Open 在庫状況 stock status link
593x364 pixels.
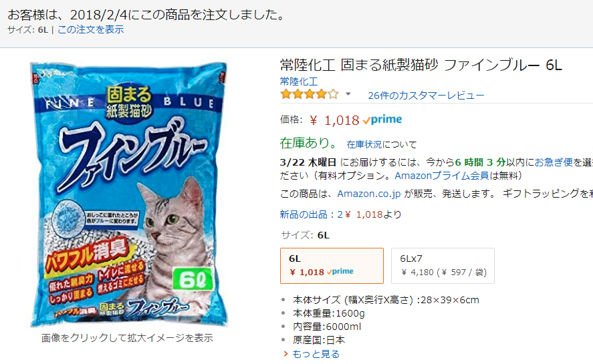(x=364, y=144)
